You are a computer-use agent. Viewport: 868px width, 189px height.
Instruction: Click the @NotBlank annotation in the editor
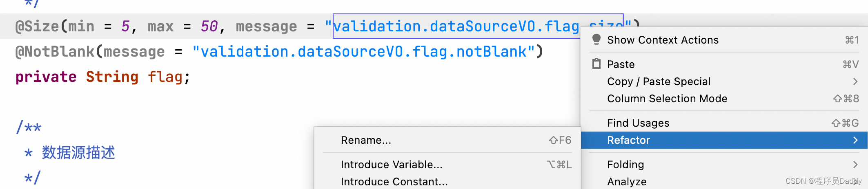click(x=55, y=52)
